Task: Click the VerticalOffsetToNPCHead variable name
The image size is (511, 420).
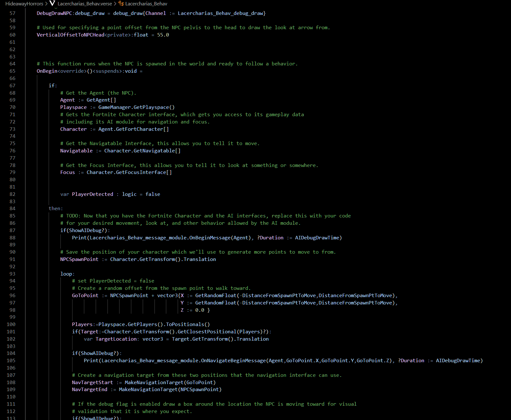Action: (70, 35)
